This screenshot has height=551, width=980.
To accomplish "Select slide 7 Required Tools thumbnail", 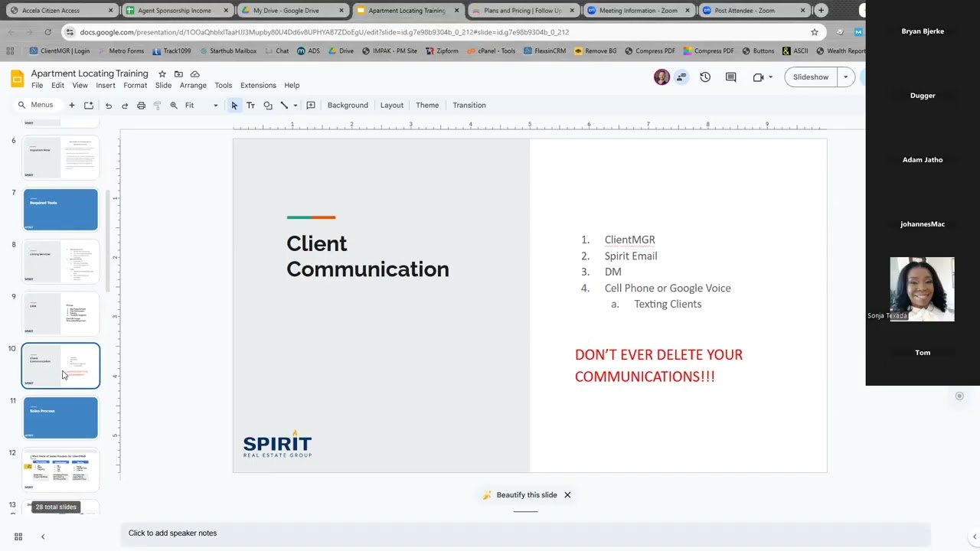I will point(60,210).
